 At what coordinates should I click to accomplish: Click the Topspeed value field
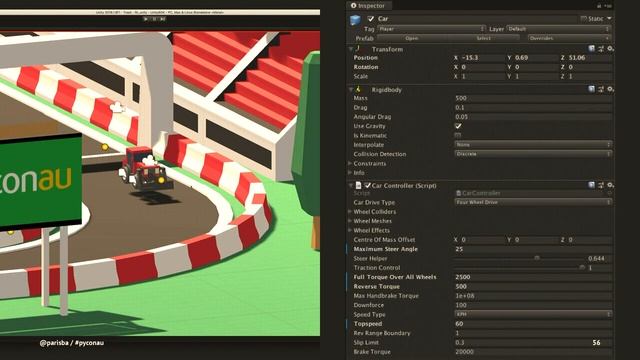[x=533, y=324]
